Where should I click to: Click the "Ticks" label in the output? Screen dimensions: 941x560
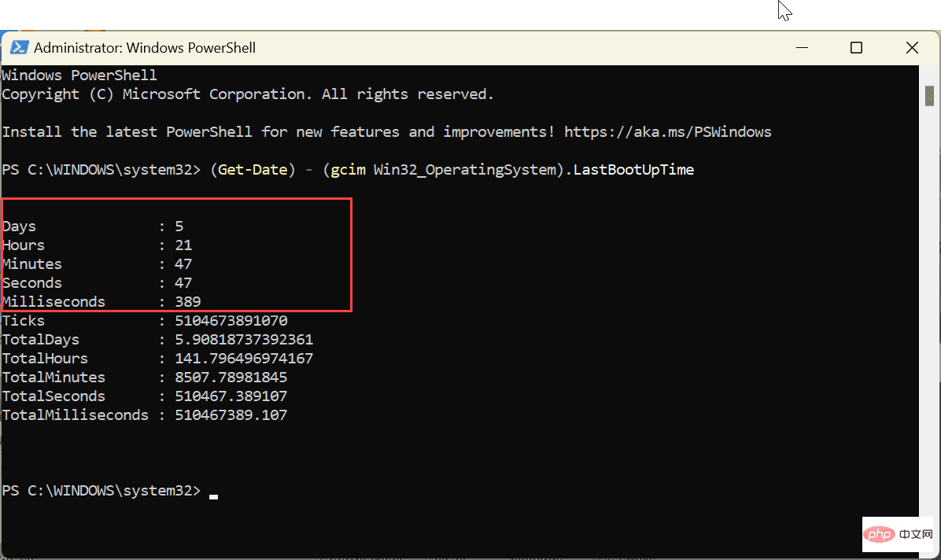click(24, 321)
